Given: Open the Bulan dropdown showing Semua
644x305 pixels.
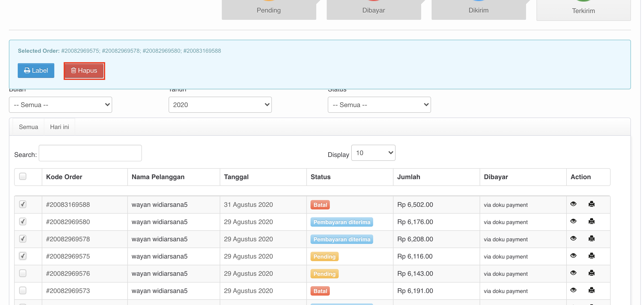Looking at the screenshot, I should click(61, 105).
